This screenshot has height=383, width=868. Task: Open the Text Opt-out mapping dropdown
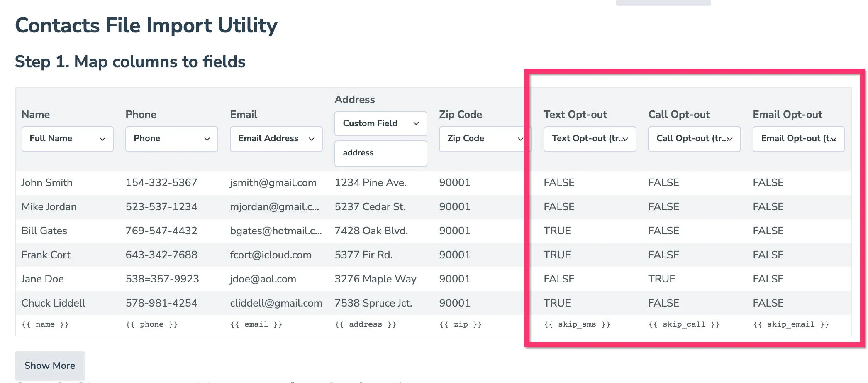click(589, 139)
